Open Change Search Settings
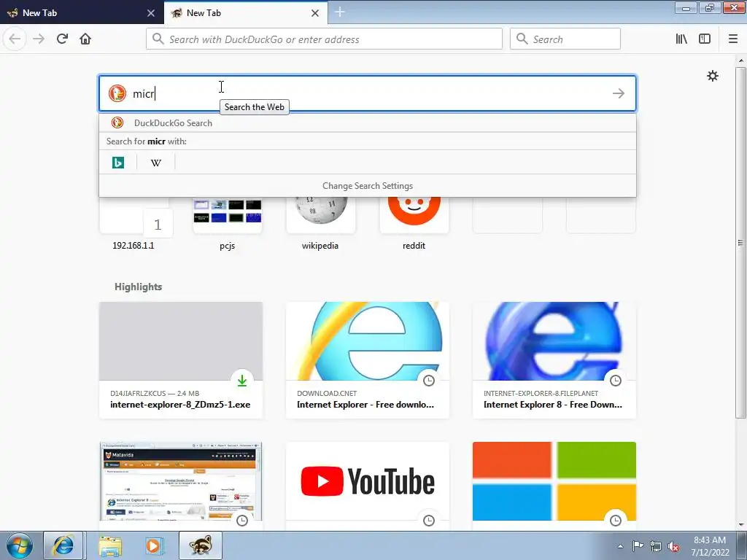Image resolution: width=747 pixels, height=560 pixels. pos(368,186)
